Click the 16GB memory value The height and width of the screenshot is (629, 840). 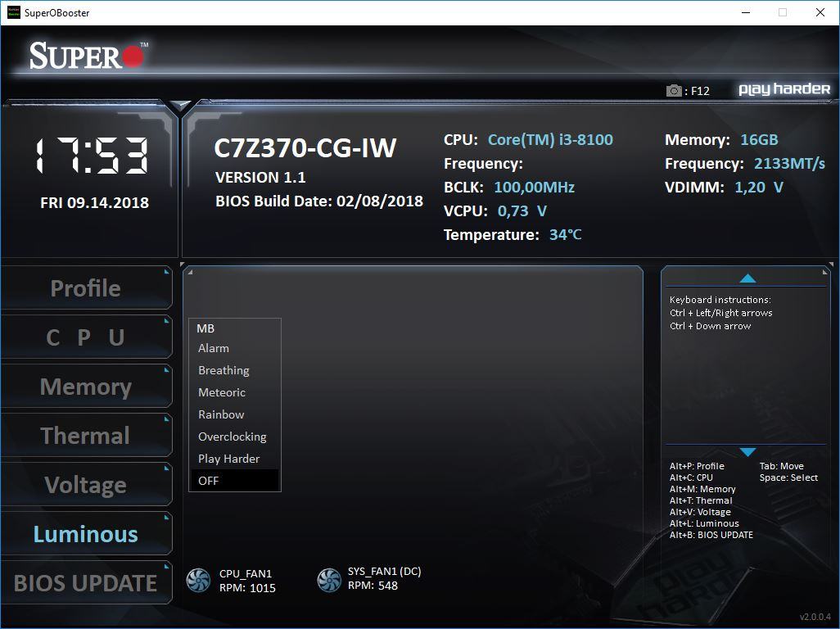(x=759, y=140)
